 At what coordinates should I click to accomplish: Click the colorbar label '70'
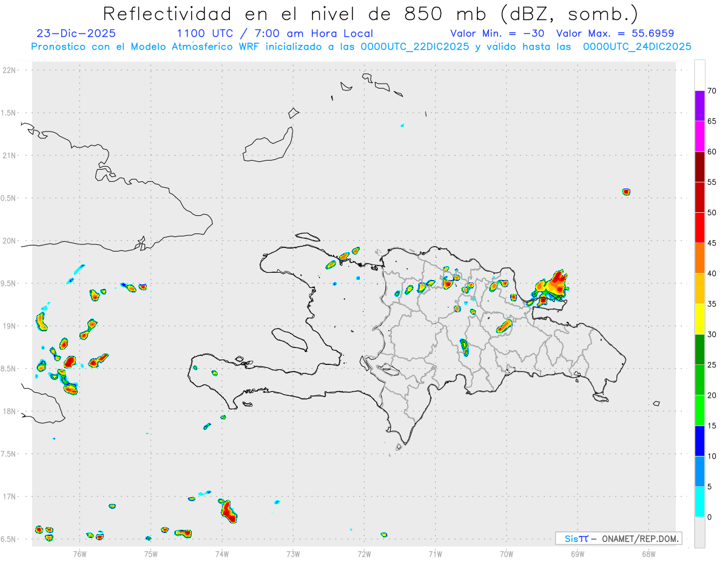tap(712, 91)
